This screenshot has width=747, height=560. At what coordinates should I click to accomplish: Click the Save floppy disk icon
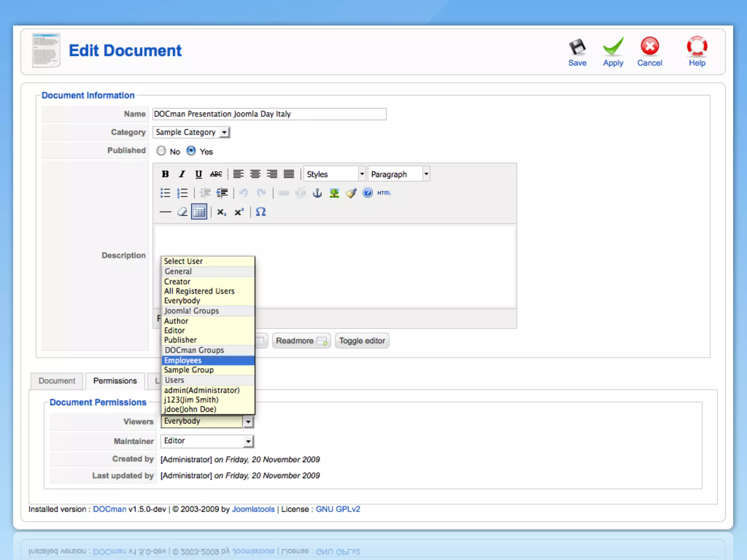tap(577, 47)
